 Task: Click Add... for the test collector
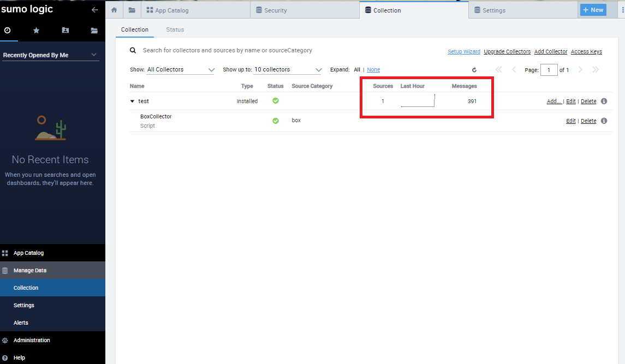[554, 102]
